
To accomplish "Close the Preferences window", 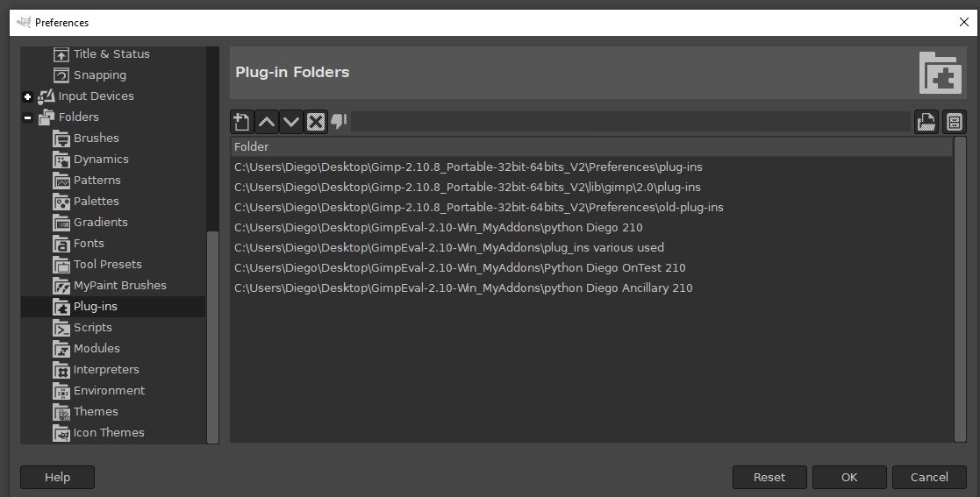I will pos(963,23).
